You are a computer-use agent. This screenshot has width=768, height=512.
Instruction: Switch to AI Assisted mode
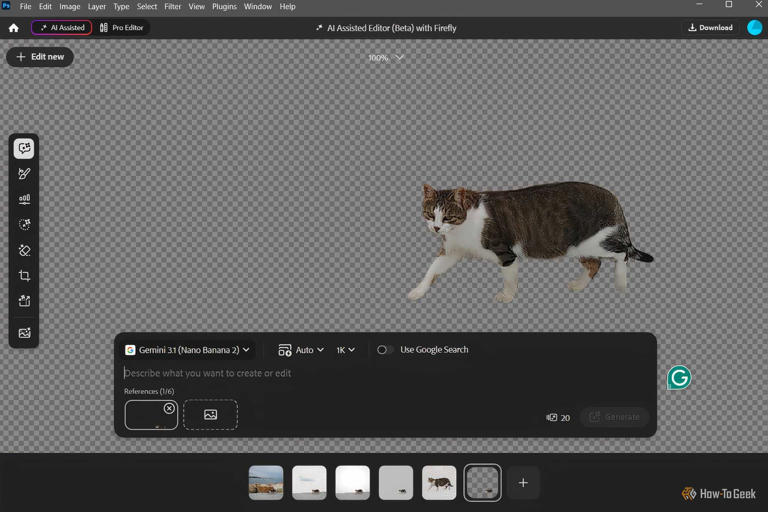click(62, 27)
